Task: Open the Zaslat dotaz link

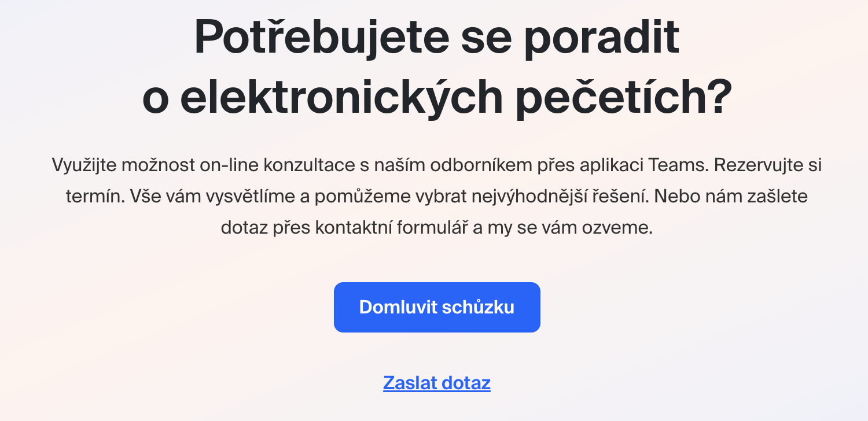Action: (437, 383)
